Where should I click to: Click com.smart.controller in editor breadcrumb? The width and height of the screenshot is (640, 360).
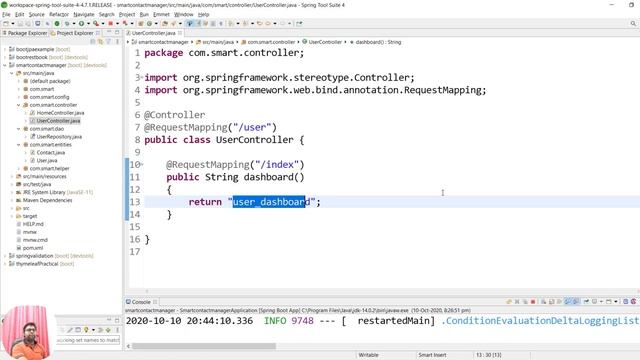click(x=271, y=42)
